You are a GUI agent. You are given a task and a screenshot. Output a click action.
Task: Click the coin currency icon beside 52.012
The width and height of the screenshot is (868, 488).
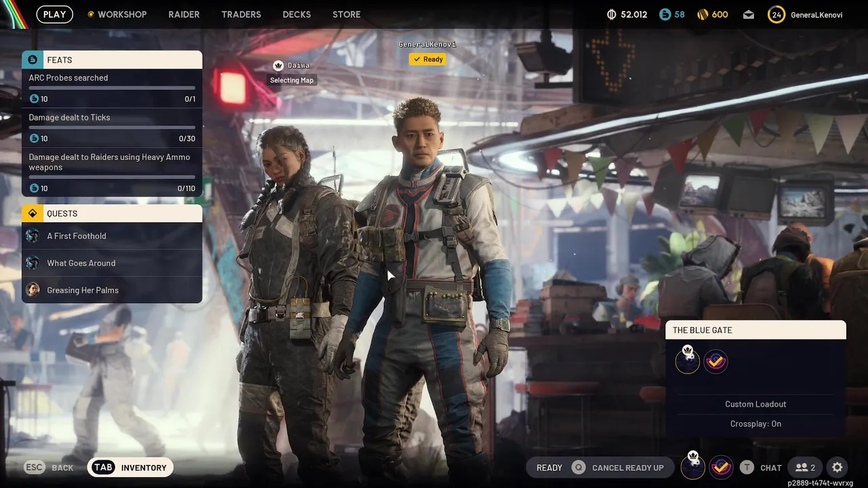point(611,14)
